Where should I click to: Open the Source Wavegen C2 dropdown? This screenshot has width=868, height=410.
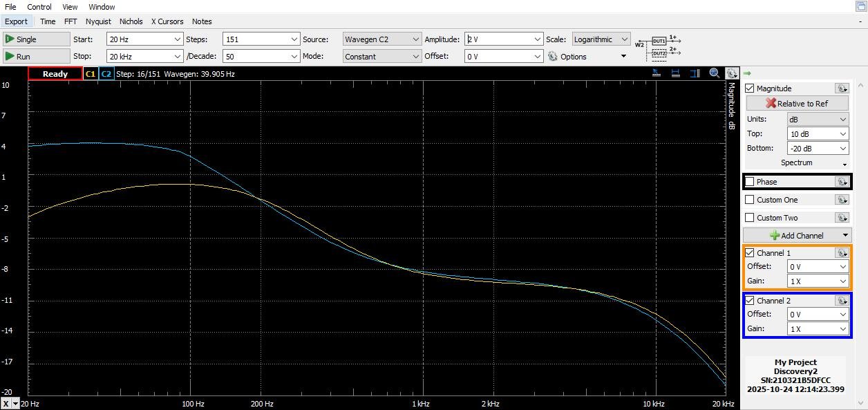[381, 39]
